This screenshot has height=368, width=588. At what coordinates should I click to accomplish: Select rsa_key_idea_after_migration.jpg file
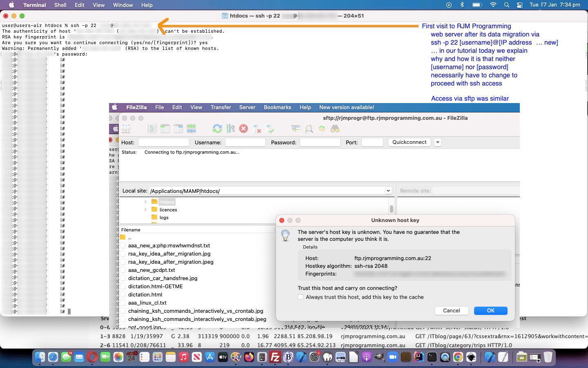coord(169,254)
